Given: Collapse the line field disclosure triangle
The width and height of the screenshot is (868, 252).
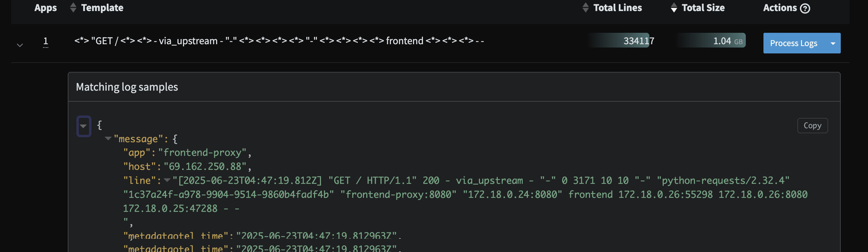Looking at the screenshot, I should click(x=167, y=180).
